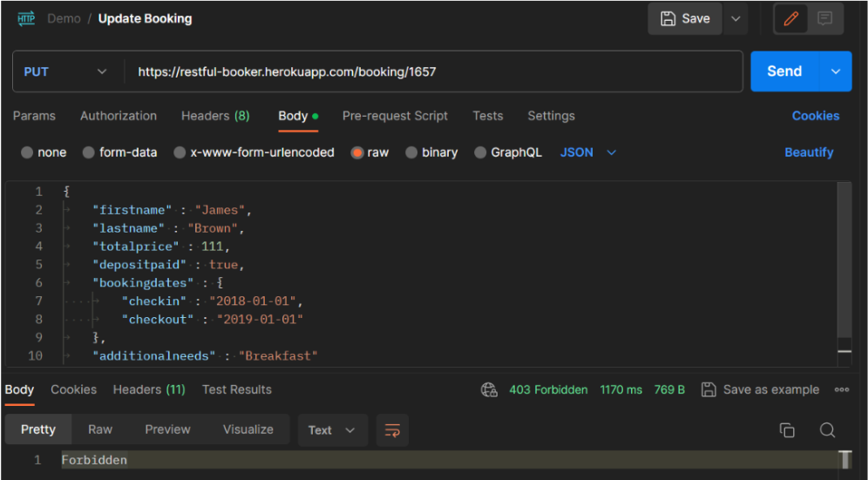Viewport: 868px width, 480px height.
Task: Click the depositpaid true value
Action: pyautogui.click(x=224, y=265)
